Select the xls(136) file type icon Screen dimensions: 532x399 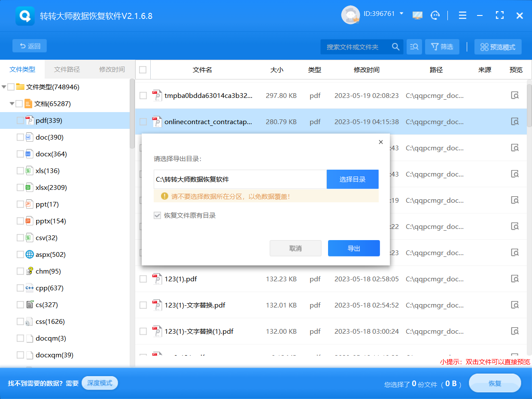pyautogui.click(x=29, y=171)
